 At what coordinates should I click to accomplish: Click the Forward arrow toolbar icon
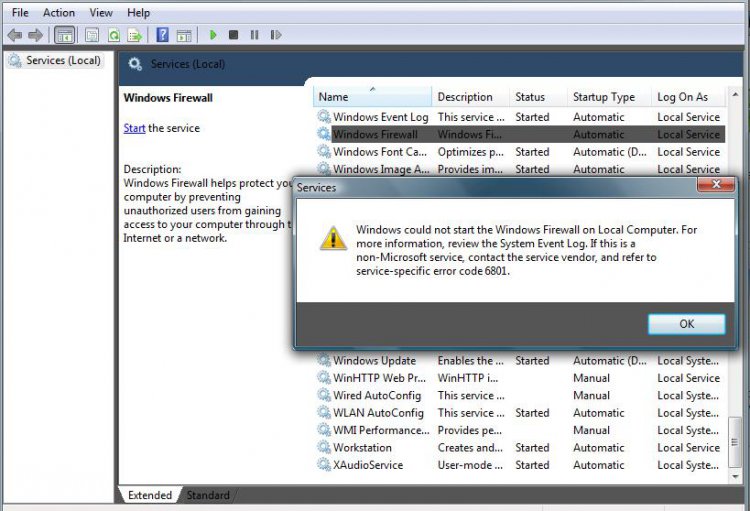click(35, 35)
